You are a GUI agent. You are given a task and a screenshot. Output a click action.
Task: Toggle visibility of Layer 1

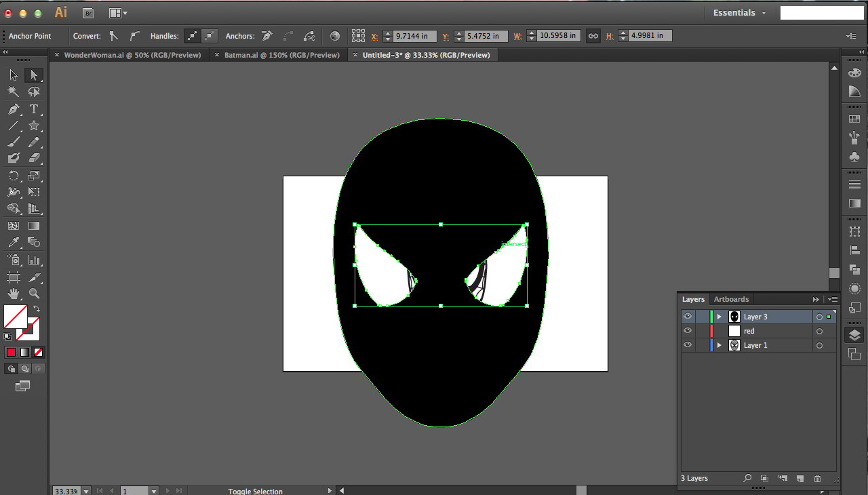click(x=688, y=345)
